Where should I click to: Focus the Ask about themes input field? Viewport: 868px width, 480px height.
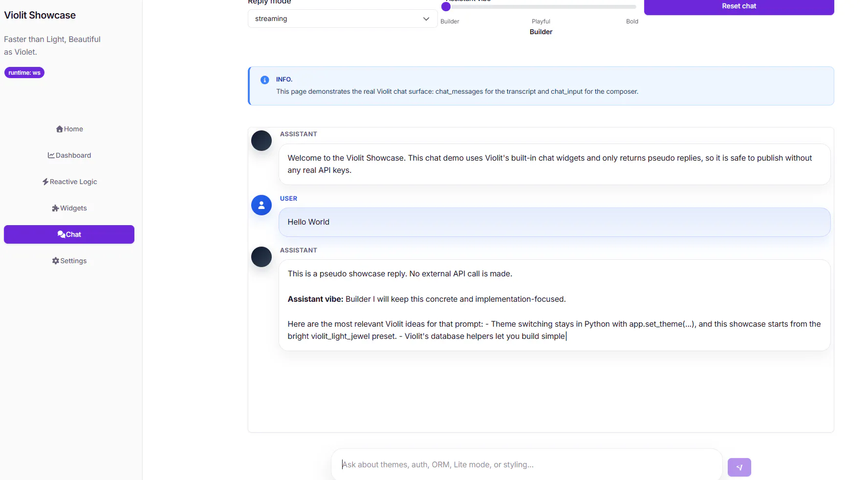click(x=527, y=464)
